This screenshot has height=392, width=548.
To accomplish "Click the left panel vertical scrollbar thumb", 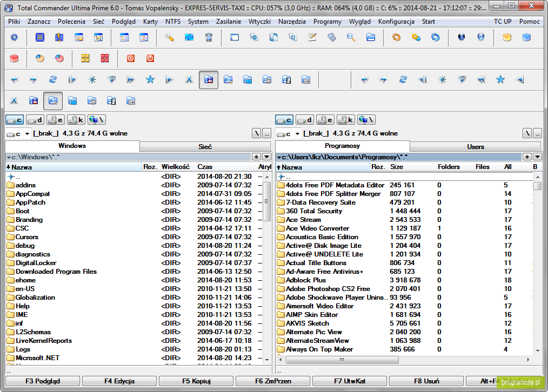I will (266, 201).
